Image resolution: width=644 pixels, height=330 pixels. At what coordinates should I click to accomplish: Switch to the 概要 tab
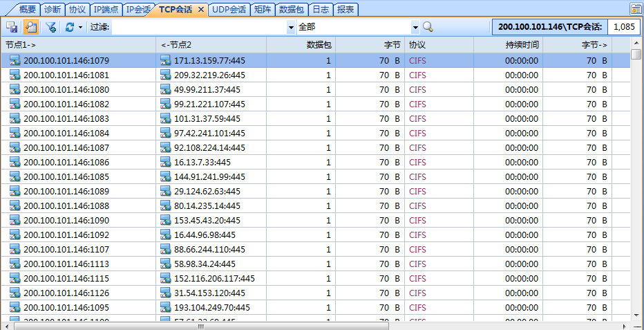click(x=27, y=9)
